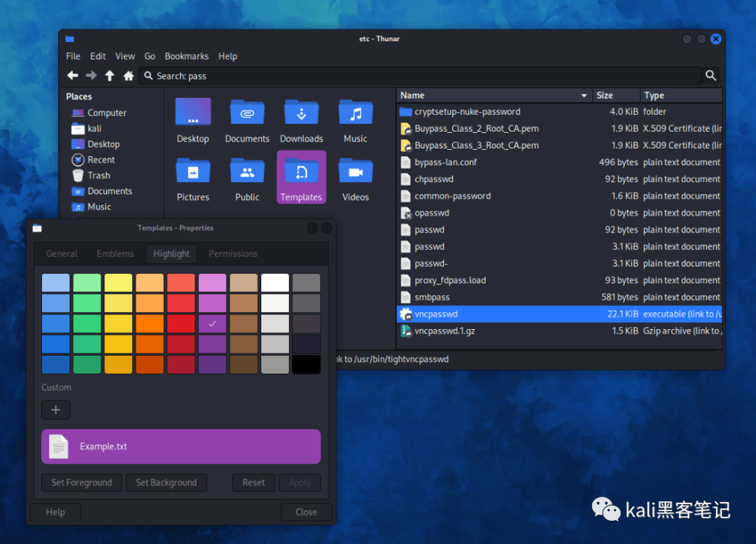Open the Public folder icon

coord(247,172)
